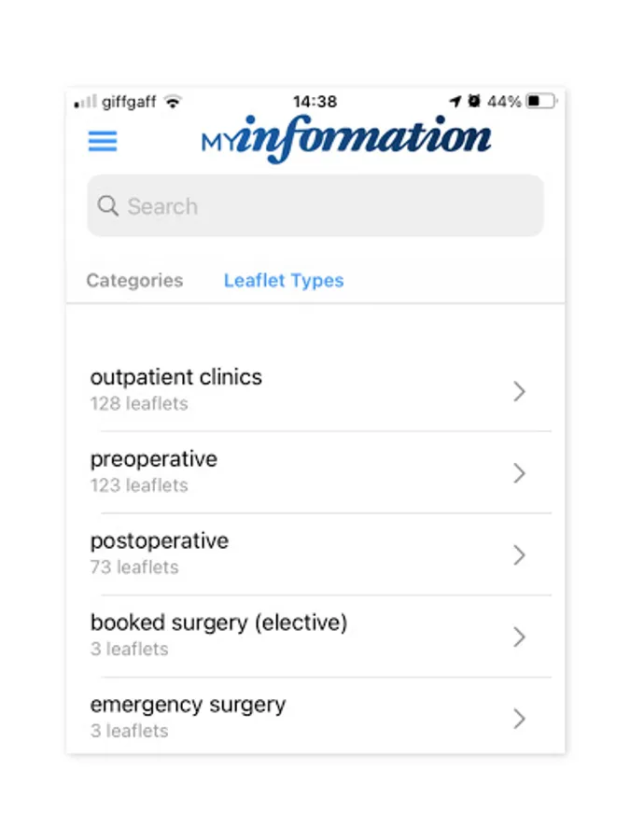
Task: Open the hamburger menu icon
Action: pyautogui.click(x=103, y=141)
